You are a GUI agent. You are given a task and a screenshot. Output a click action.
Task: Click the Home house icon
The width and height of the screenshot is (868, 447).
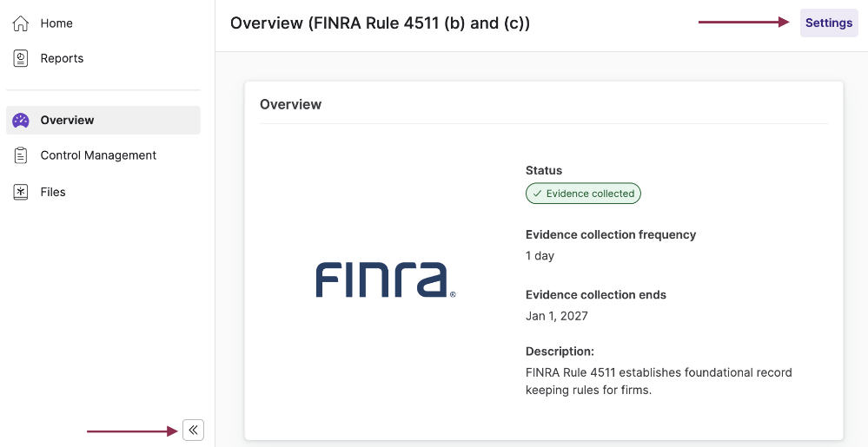21,23
